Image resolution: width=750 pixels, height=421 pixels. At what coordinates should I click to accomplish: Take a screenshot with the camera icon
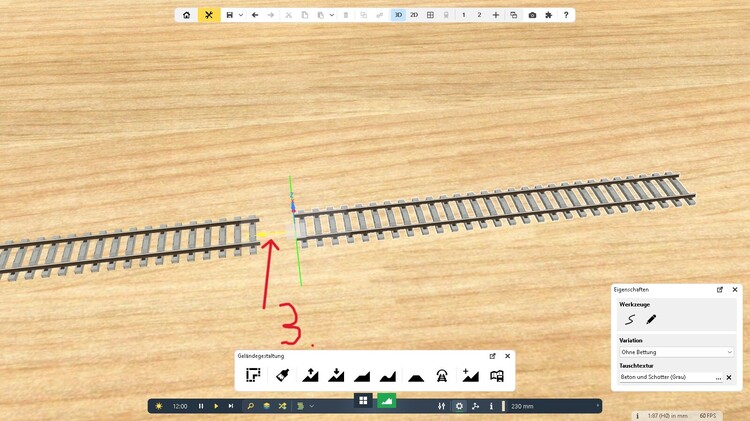pos(532,15)
